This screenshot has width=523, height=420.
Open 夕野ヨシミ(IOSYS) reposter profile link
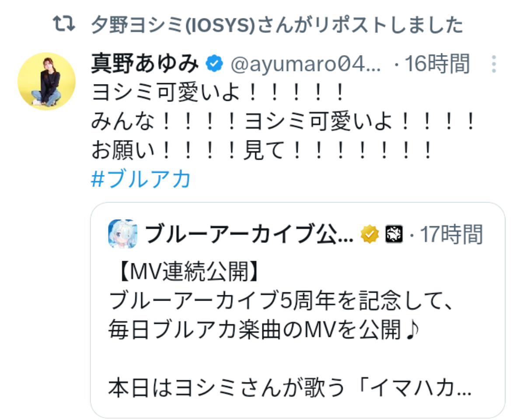click(x=174, y=24)
